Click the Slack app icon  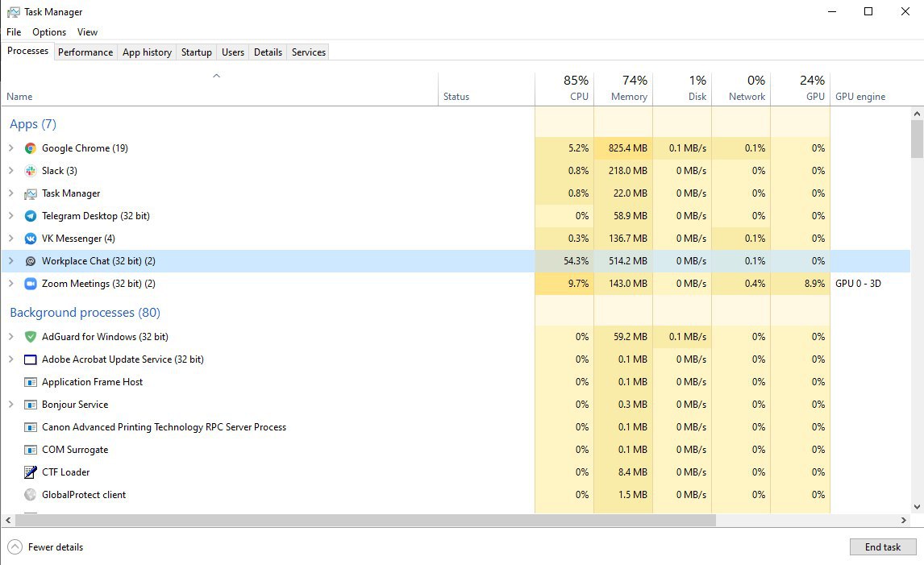pos(31,171)
